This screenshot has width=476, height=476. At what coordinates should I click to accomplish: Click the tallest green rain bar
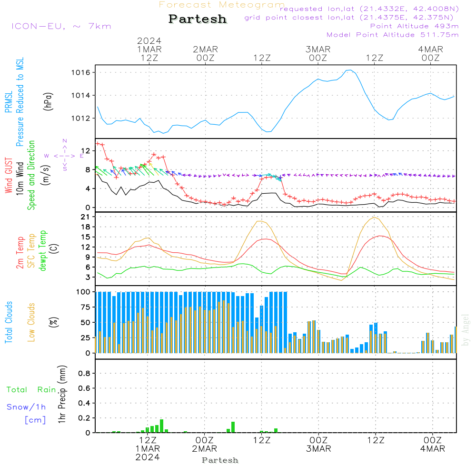point(161,426)
